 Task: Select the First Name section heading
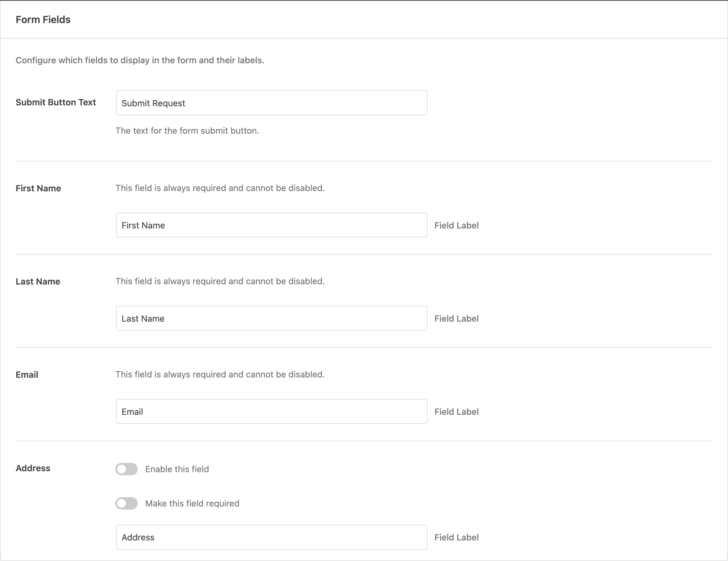coord(38,188)
